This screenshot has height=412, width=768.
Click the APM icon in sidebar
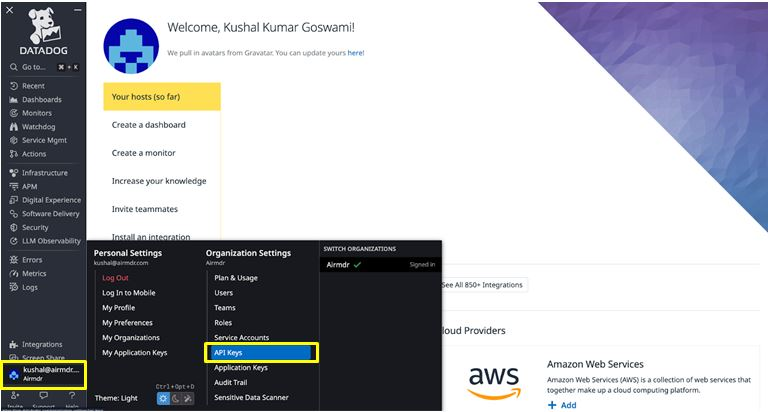[14, 187]
